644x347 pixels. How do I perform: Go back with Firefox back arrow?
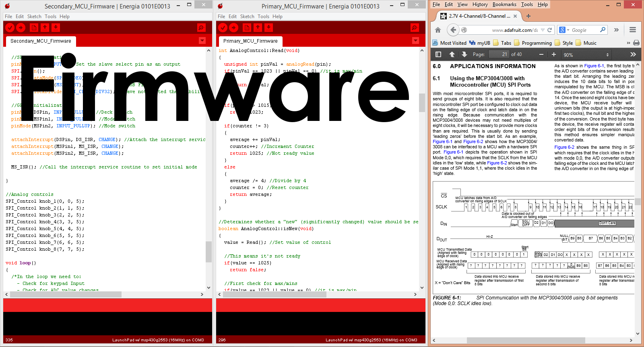453,30
